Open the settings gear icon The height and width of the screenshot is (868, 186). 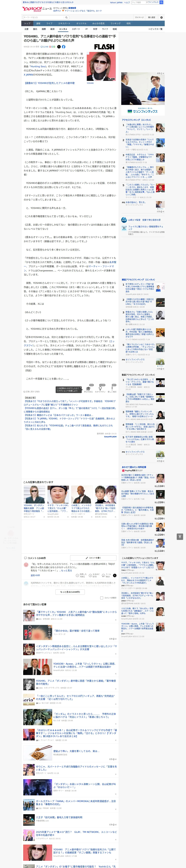point(161,18)
